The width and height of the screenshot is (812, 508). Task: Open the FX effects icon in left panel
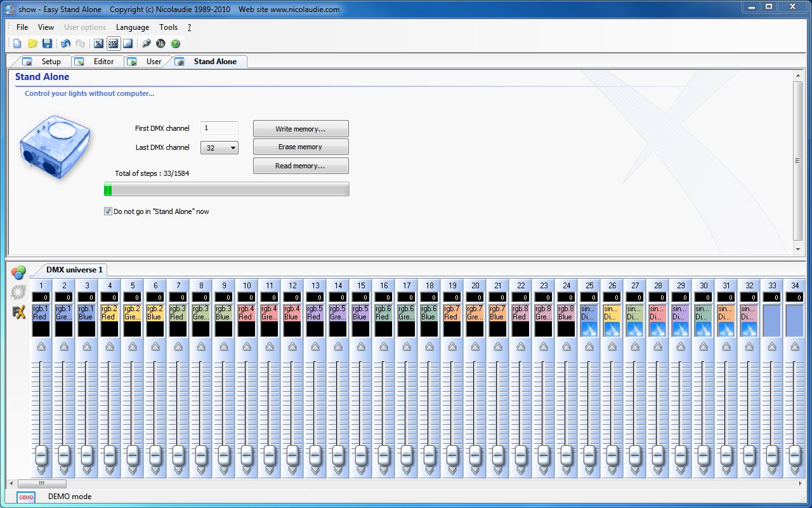(19, 312)
